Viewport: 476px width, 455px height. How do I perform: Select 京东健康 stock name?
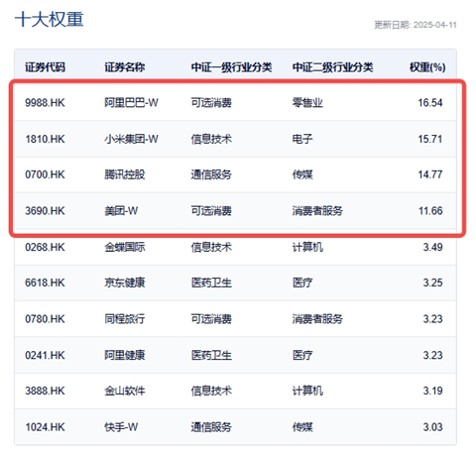(125, 283)
